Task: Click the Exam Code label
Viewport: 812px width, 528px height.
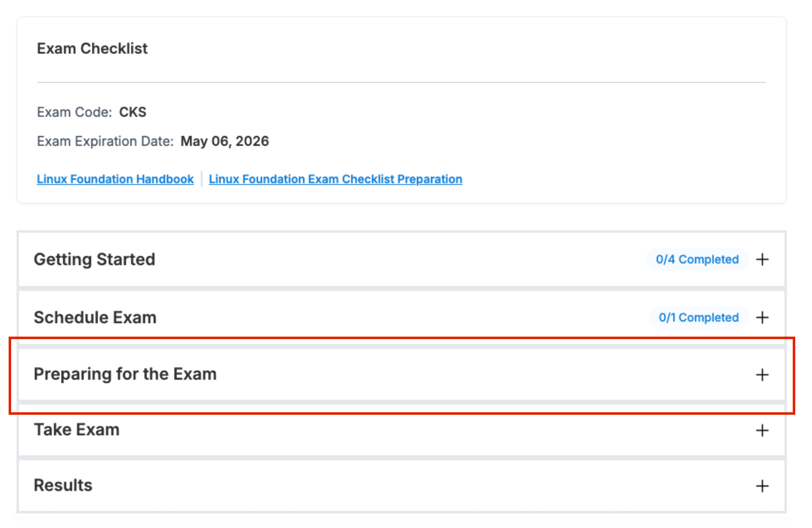Action: coord(74,112)
